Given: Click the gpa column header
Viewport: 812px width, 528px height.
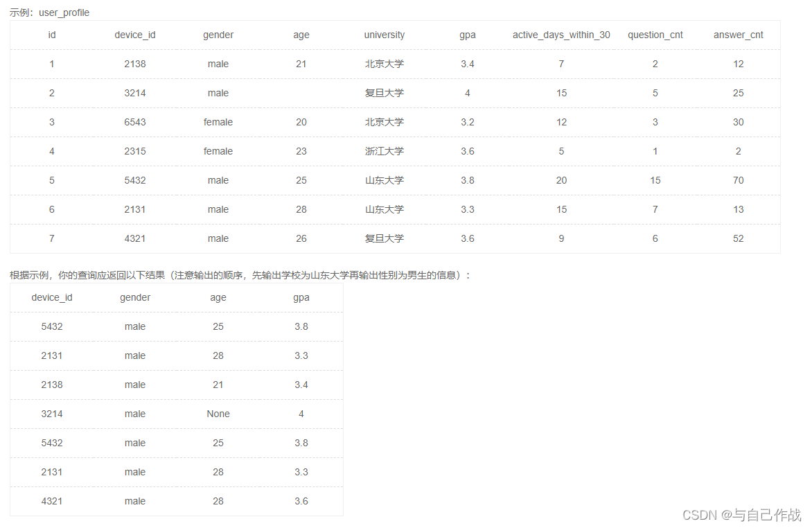Looking at the screenshot, I should coord(468,35).
